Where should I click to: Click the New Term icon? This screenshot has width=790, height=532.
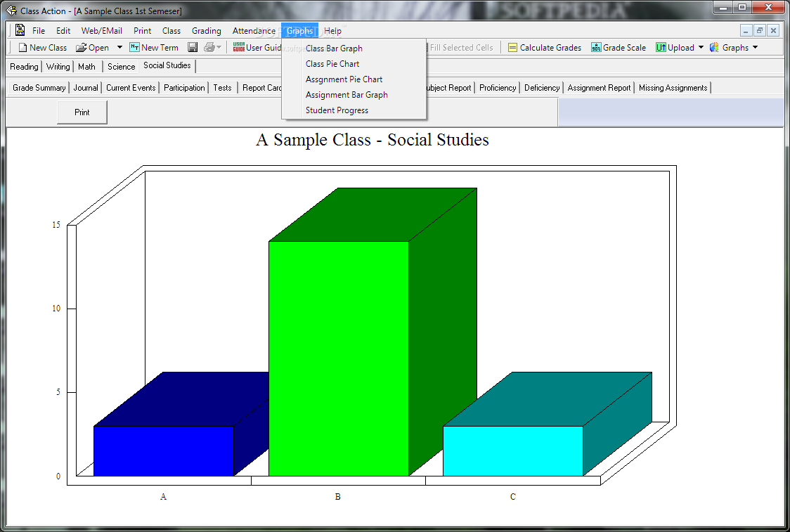134,47
